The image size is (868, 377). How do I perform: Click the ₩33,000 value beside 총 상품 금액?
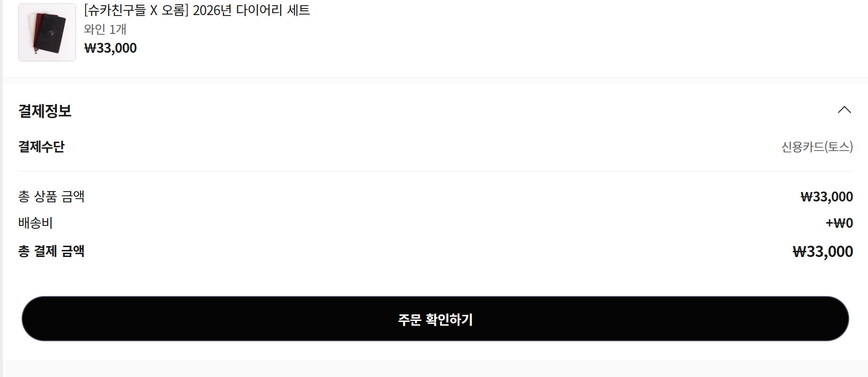coord(827,197)
